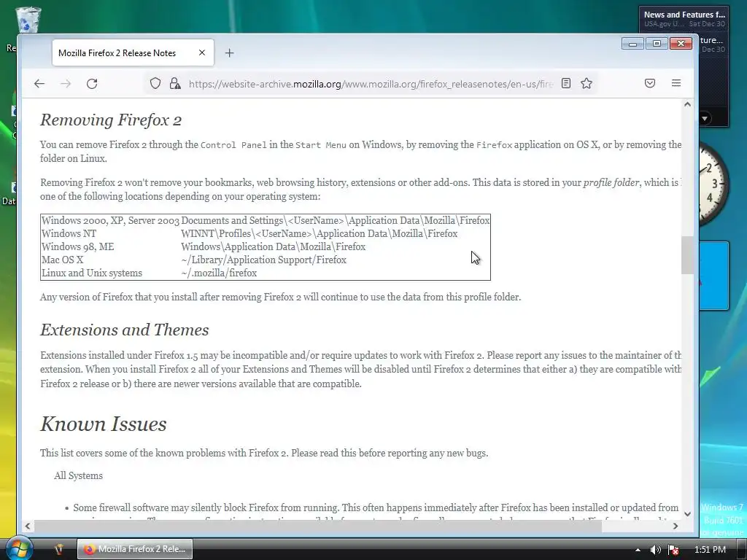Click the analog clock gadget
The height and width of the screenshot is (560, 747).
point(713,183)
